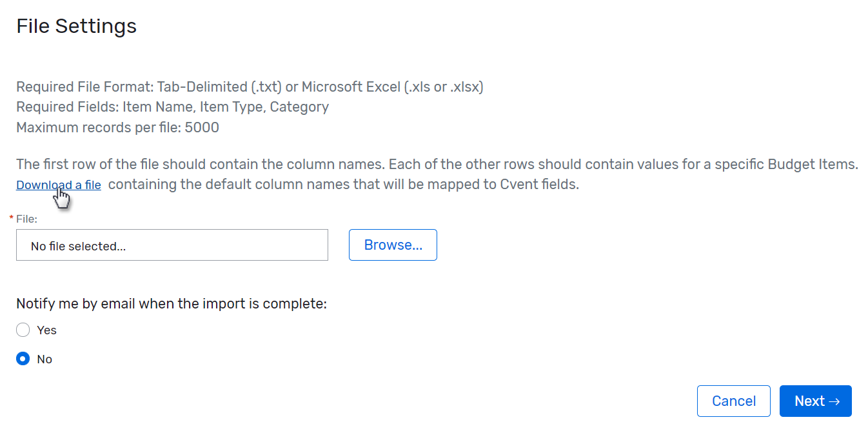868x433 pixels.
Task: Click the 'No' option label text
Action: coord(44,359)
